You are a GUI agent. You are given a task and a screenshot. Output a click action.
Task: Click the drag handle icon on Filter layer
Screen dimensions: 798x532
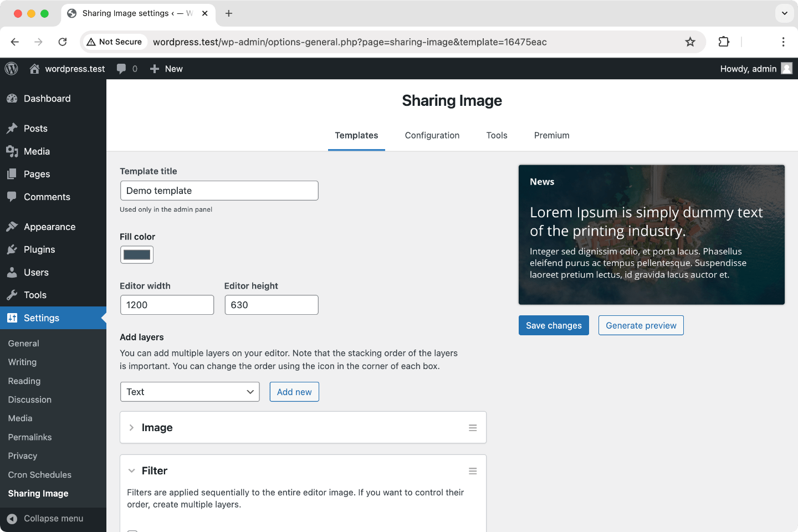pos(473,471)
